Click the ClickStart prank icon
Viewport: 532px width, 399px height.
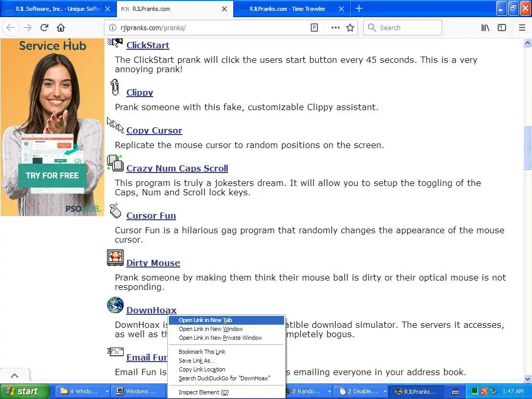[115, 43]
